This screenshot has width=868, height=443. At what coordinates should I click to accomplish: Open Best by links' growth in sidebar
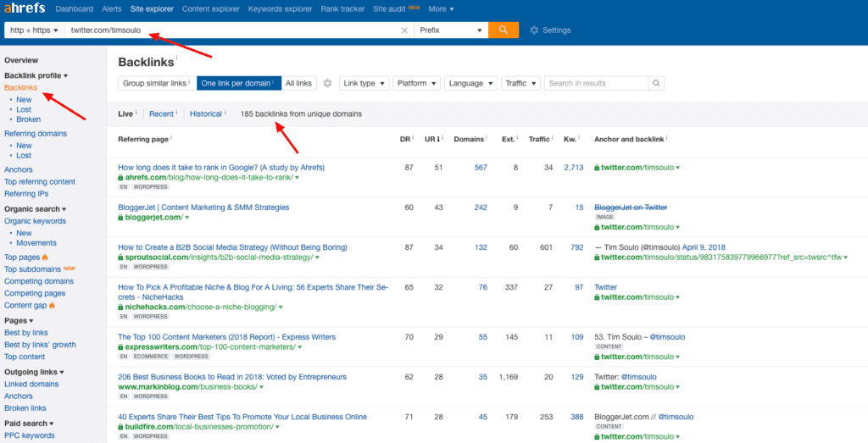click(40, 345)
